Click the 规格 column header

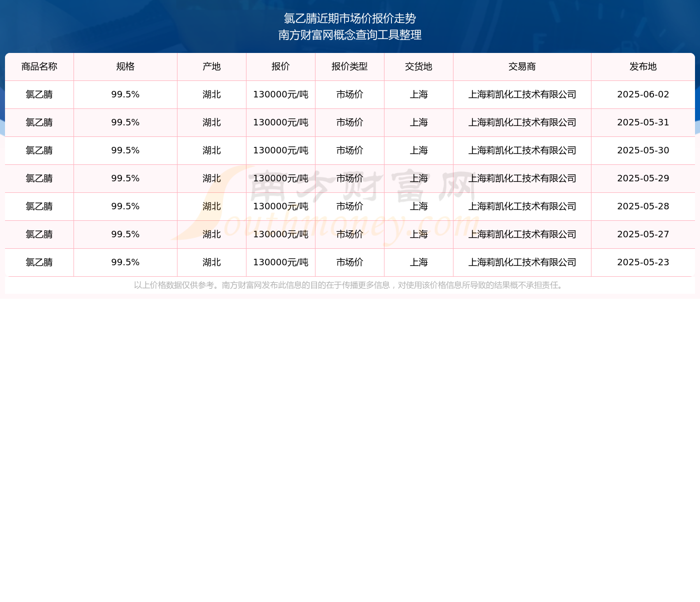[x=125, y=66]
